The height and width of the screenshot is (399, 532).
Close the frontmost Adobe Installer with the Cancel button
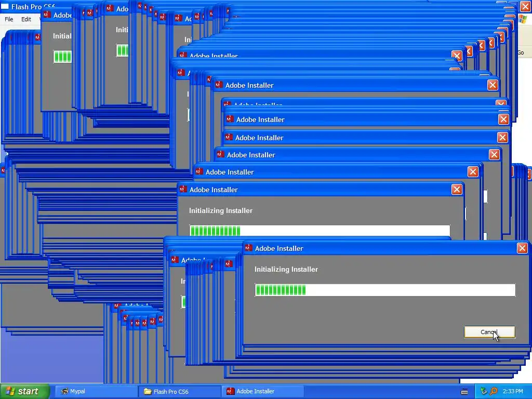(x=489, y=332)
